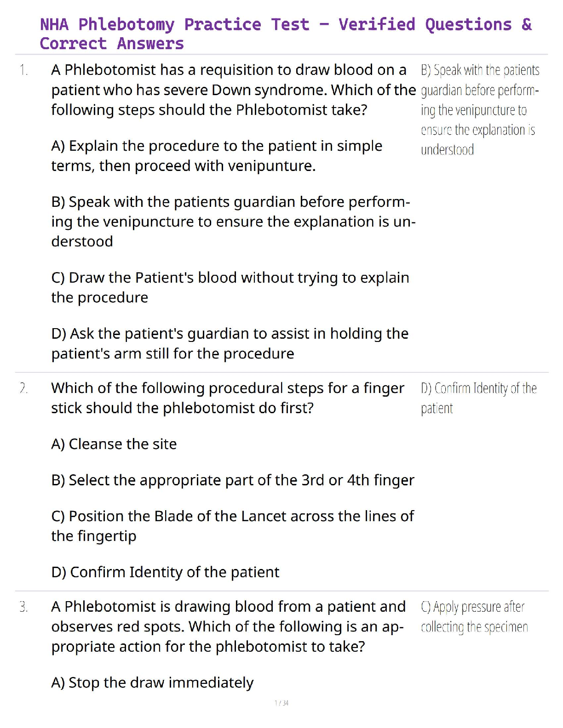Select option C about drawing without explaining
The height and width of the screenshot is (728, 563).
[x=230, y=287]
